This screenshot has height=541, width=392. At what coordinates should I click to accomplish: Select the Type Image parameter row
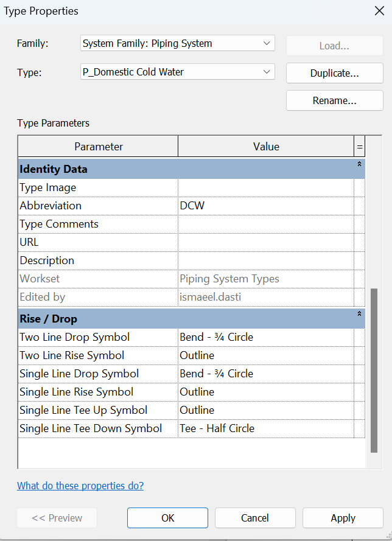point(97,187)
